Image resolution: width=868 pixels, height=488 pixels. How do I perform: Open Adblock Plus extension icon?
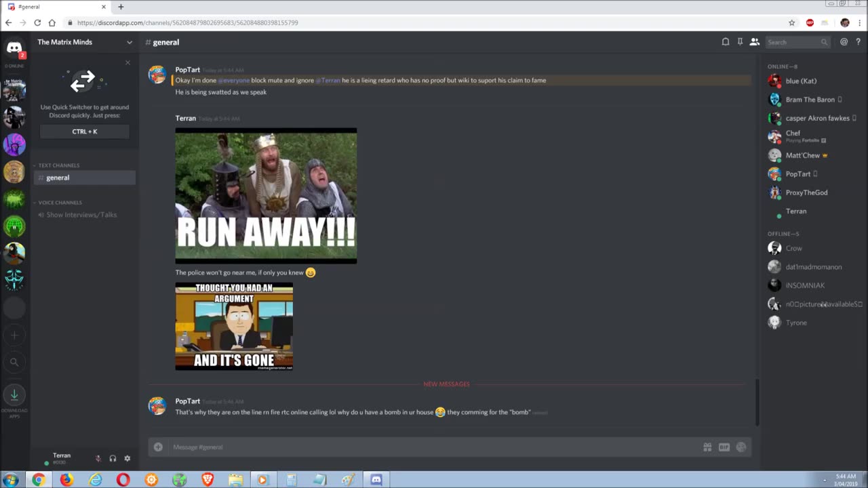(810, 22)
